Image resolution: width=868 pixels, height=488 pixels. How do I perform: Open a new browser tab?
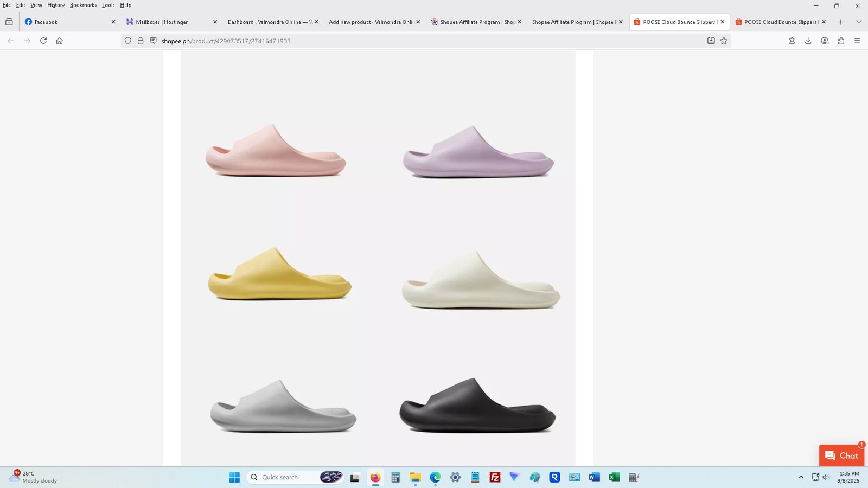pos(840,22)
